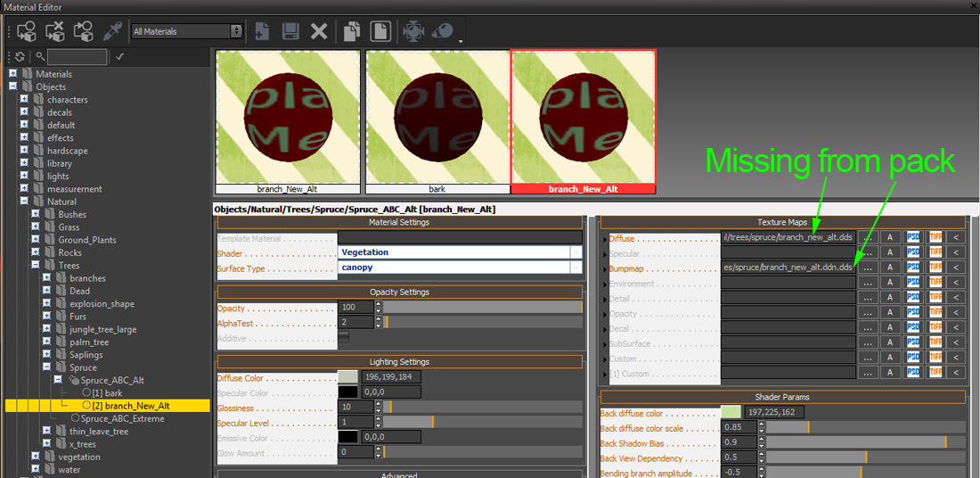Screen dimensions: 980x478
Task: Click the PSD icon in Bumpmap row
Action: (x=913, y=268)
